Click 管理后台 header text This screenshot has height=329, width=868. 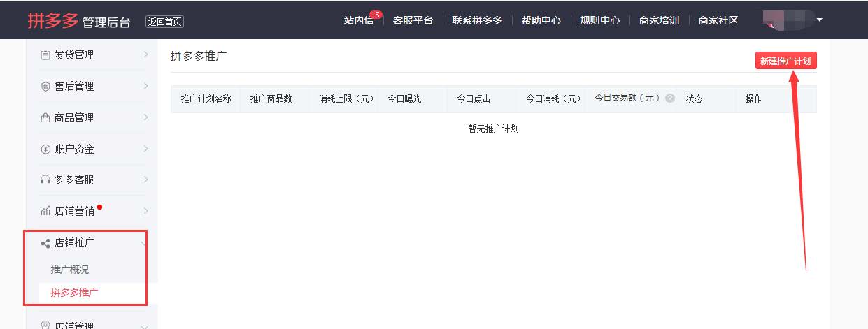click(106, 22)
